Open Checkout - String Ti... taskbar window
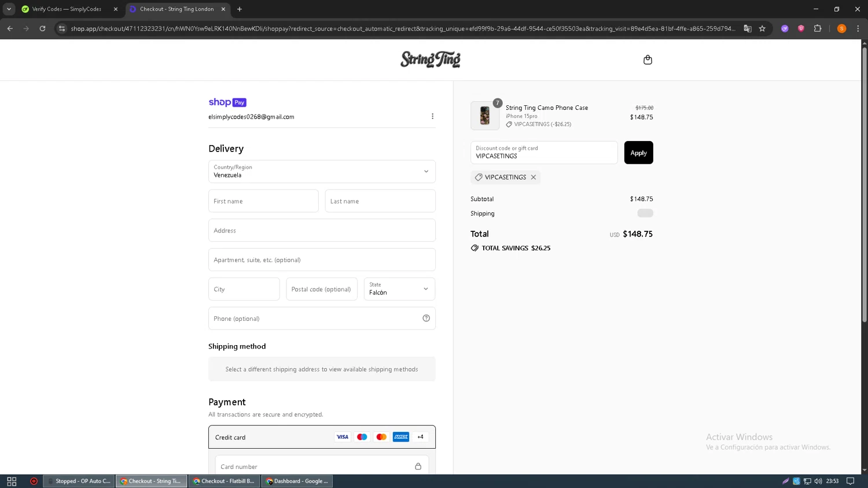The image size is (868, 488). tap(152, 481)
